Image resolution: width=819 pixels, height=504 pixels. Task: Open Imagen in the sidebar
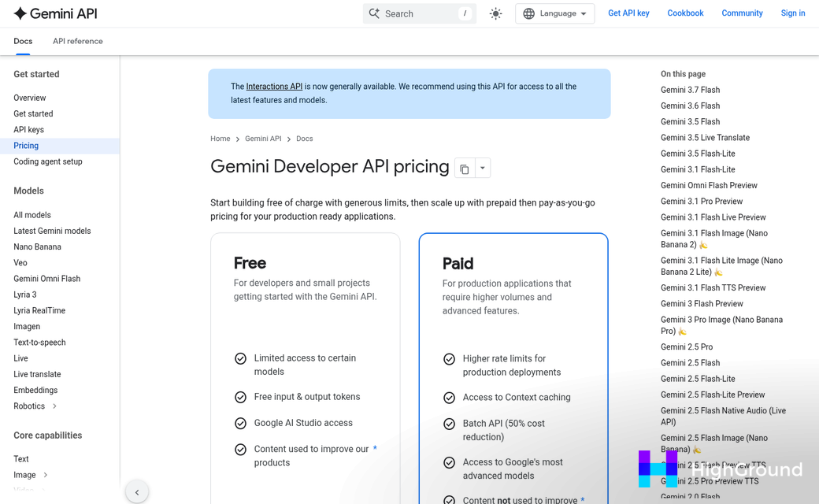click(x=27, y=327)
